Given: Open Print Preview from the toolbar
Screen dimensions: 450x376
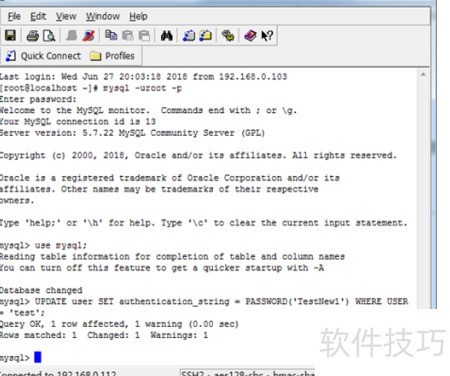Looking at the screenshot, I should tap(49, 35).
